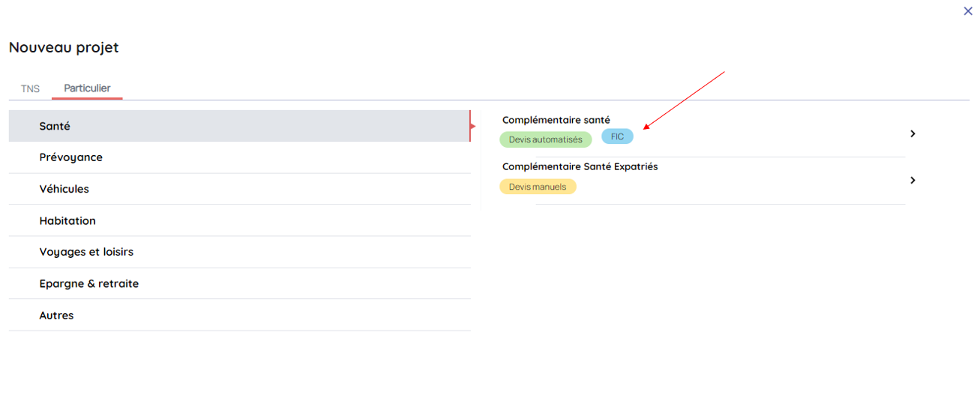This screenshot has height=404, width=980.
Task: Pick the Epargne & retraite category
Action: [88, 284]
